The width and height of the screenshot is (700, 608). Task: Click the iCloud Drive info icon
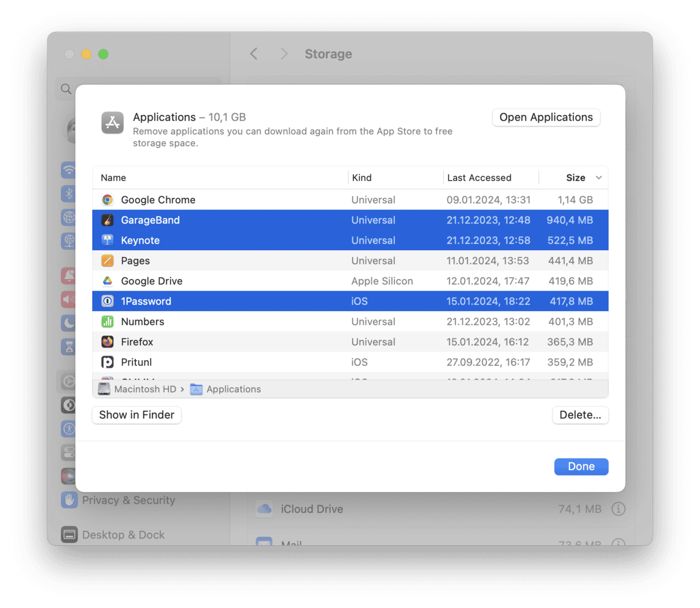click(619, 509)
